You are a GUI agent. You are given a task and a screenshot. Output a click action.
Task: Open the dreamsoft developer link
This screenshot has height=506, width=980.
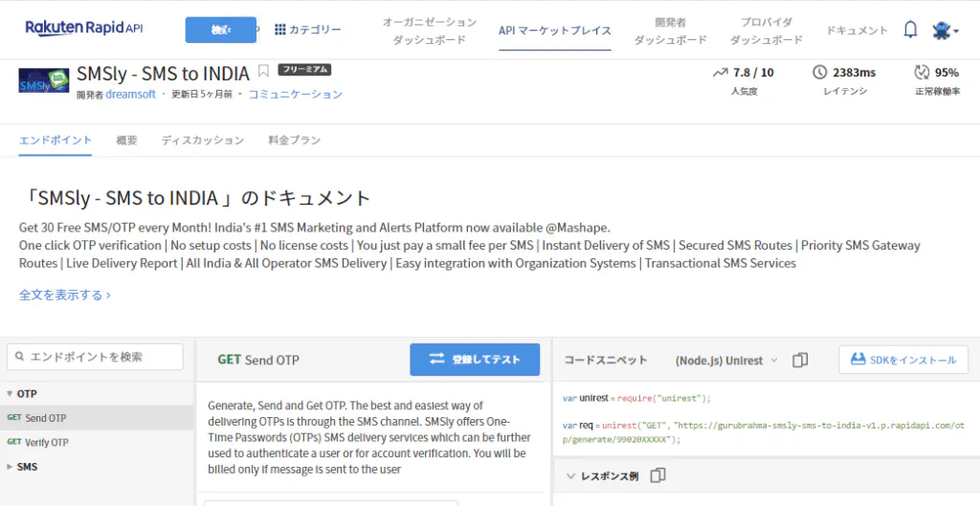pyautogui.click(x=130, y=95)
